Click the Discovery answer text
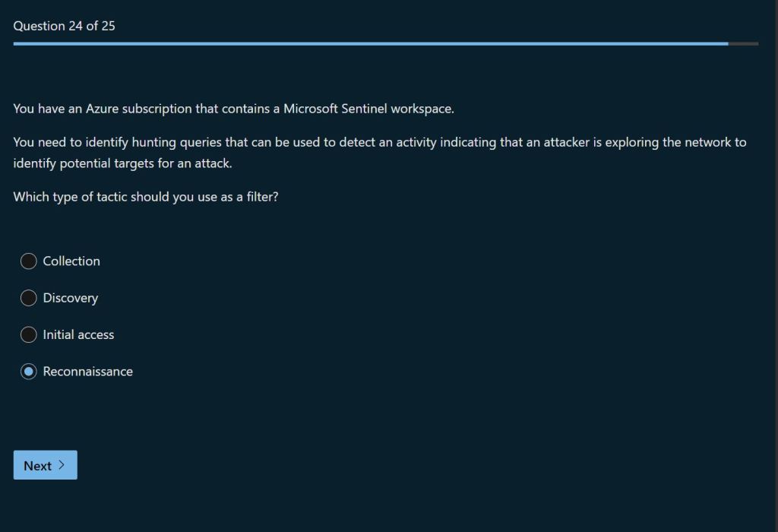This screenshot has height=532, width=778. [71, 298]
